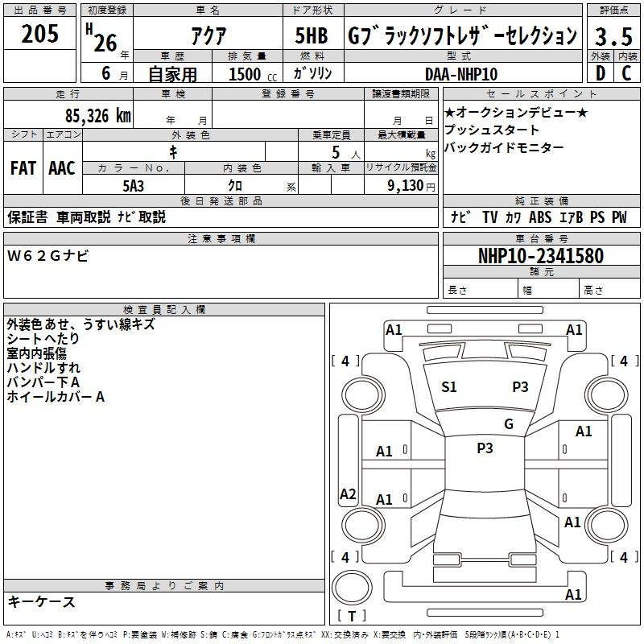Click the lot number 205
Image resolution: width=644 pixels, height=644 pixels.
pos(40,35)
